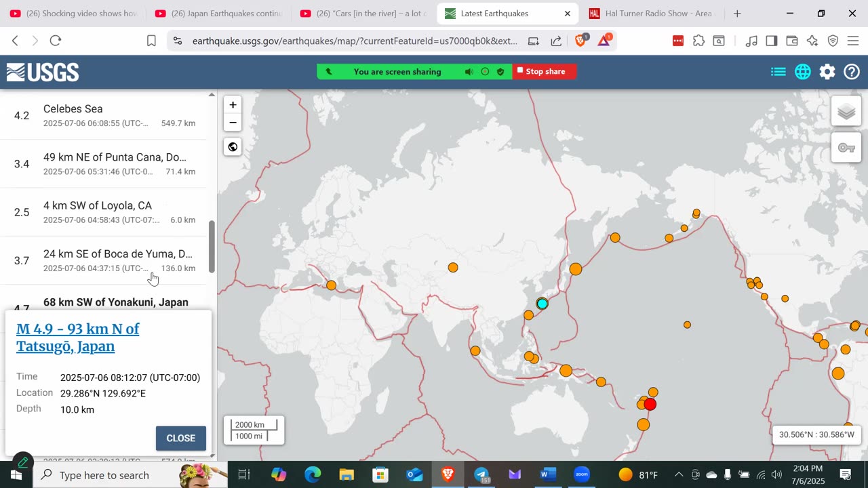Switch to the Cars in the river tab

click(x=364, y=14)
